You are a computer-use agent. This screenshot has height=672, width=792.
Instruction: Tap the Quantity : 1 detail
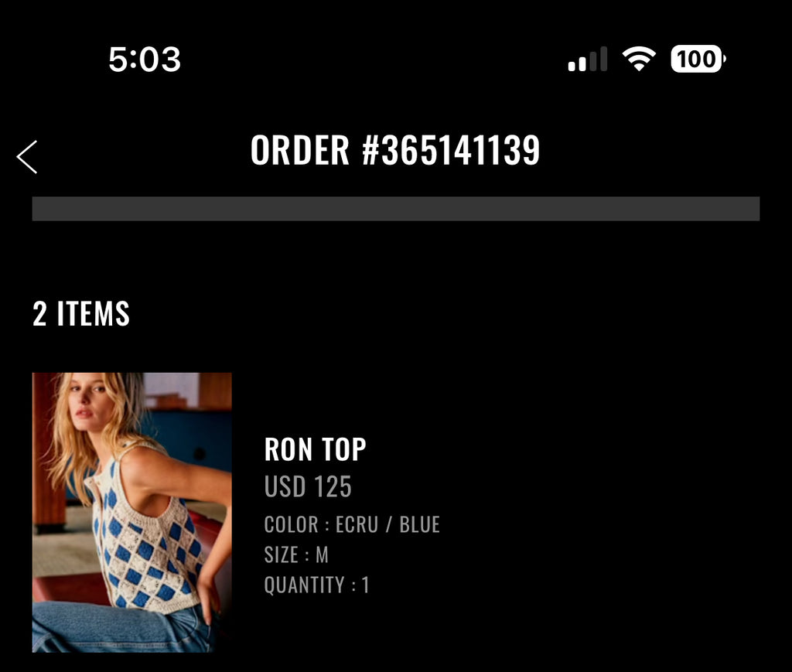click(316, 585)
